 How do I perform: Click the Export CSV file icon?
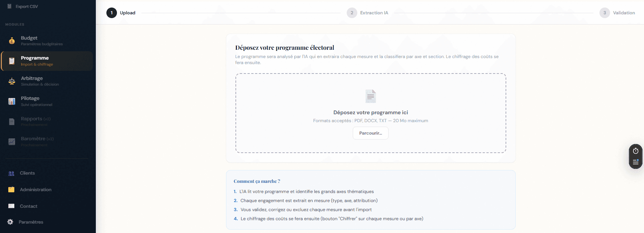(9, 6)
